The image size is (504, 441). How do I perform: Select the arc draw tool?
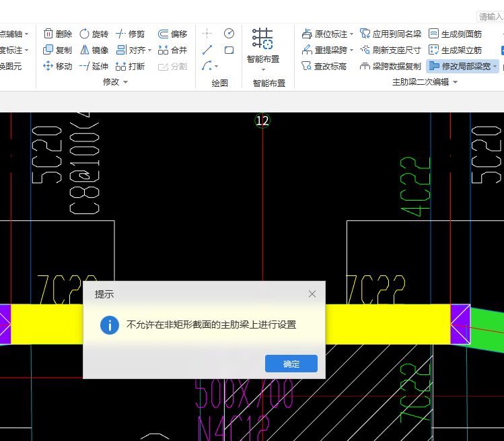[207, 66]
